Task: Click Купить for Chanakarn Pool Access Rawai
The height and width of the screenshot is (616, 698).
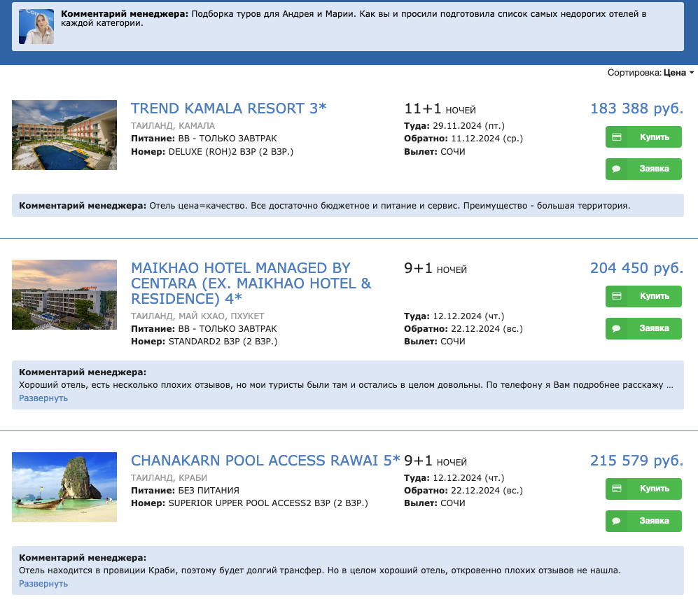Action: point(643,489)
